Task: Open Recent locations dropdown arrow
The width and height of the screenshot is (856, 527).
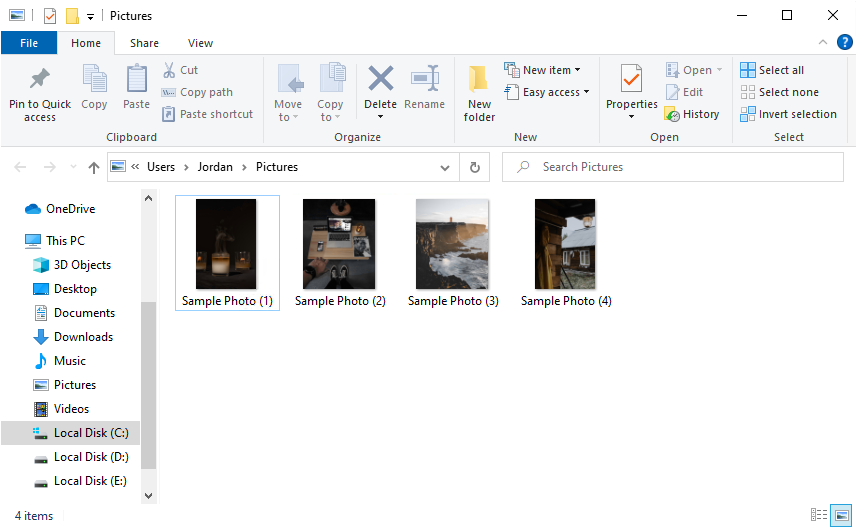Action: [x=73, y=167]
